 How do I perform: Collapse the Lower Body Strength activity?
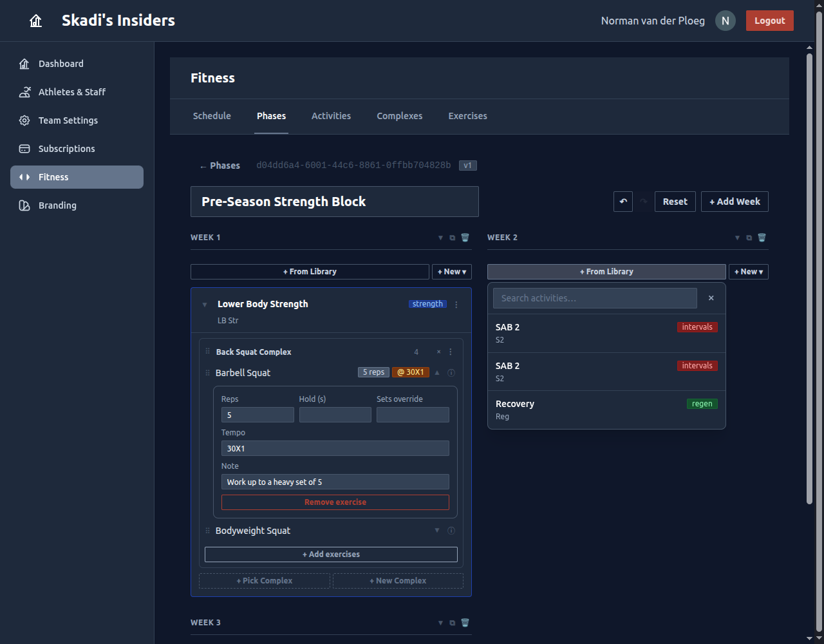[x=205, y=305]
